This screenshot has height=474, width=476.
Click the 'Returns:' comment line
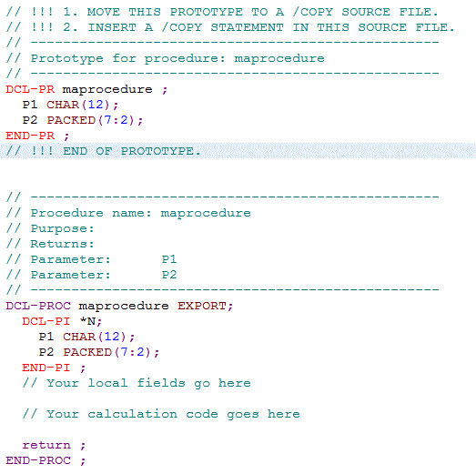(50, 244)
